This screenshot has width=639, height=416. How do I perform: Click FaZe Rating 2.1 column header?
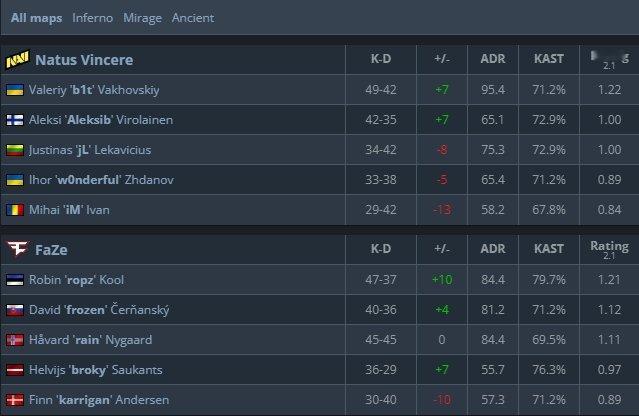(x=609, y=249)
